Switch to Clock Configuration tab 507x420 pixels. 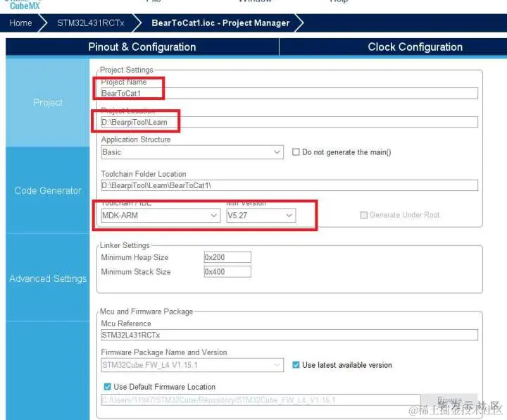[415, 47]
